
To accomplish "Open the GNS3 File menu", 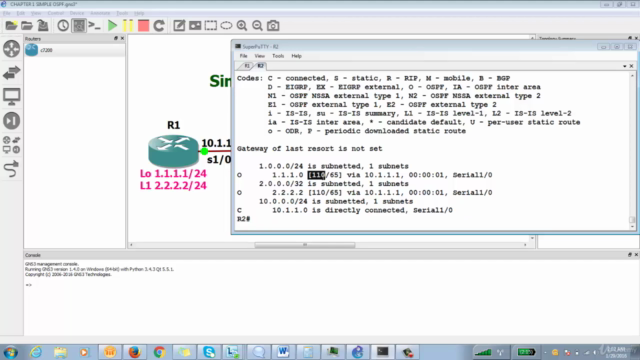I will click(x=7, y=13).
